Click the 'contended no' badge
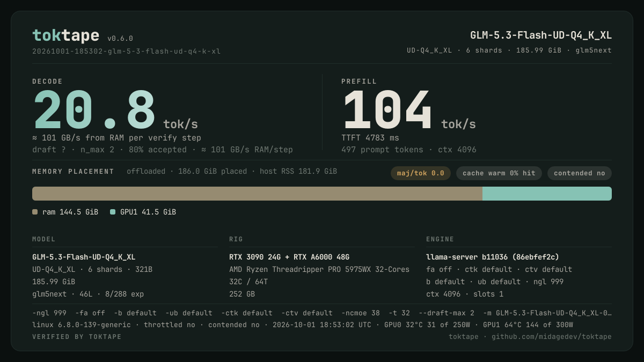Image resolution: width=644 pixels, height=362 pixels. pyautogui.click(x=580, y=173)
